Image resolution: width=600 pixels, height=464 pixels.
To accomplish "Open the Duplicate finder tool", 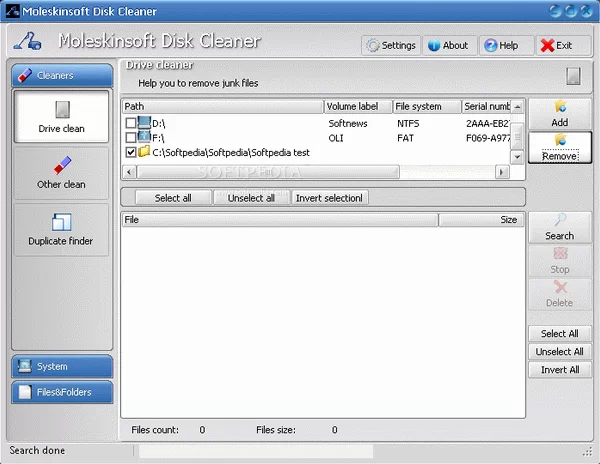I will (61, 229).
